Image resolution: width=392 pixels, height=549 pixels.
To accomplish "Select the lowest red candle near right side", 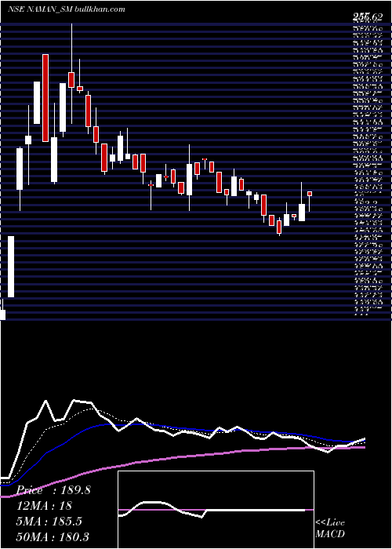I will click(279, 227).
